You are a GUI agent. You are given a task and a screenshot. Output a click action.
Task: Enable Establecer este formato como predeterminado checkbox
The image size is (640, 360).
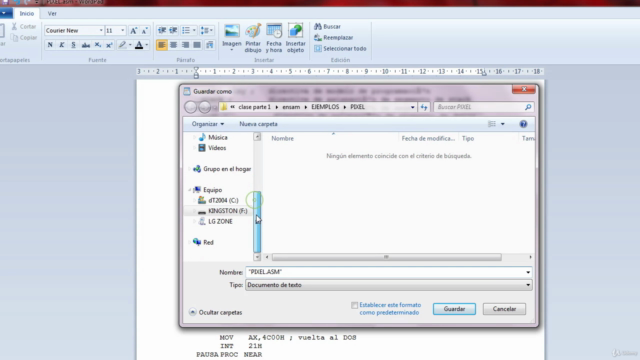[354, 305]
